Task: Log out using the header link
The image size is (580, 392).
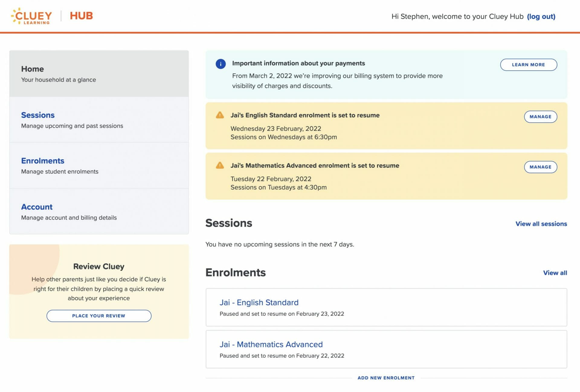Action: 541,17
